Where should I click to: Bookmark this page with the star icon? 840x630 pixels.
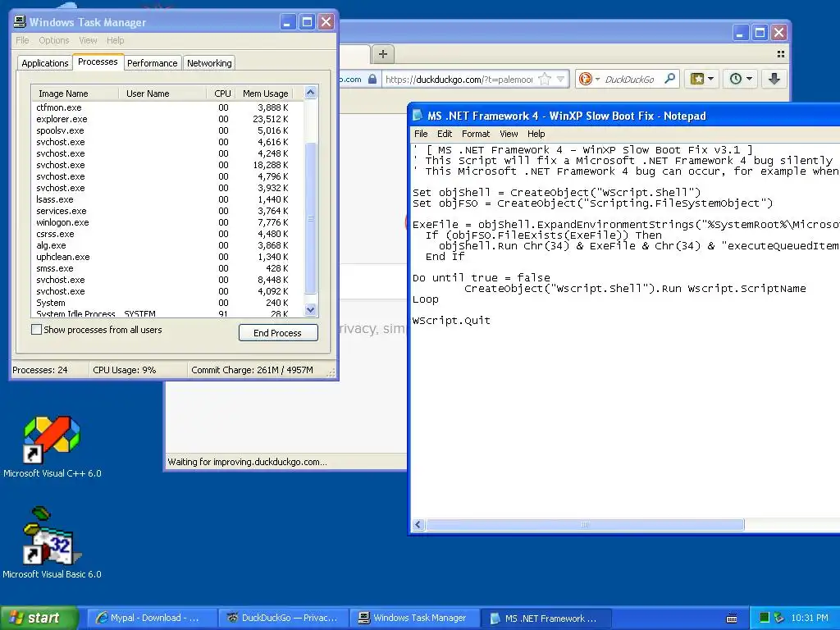click(545, 80)
